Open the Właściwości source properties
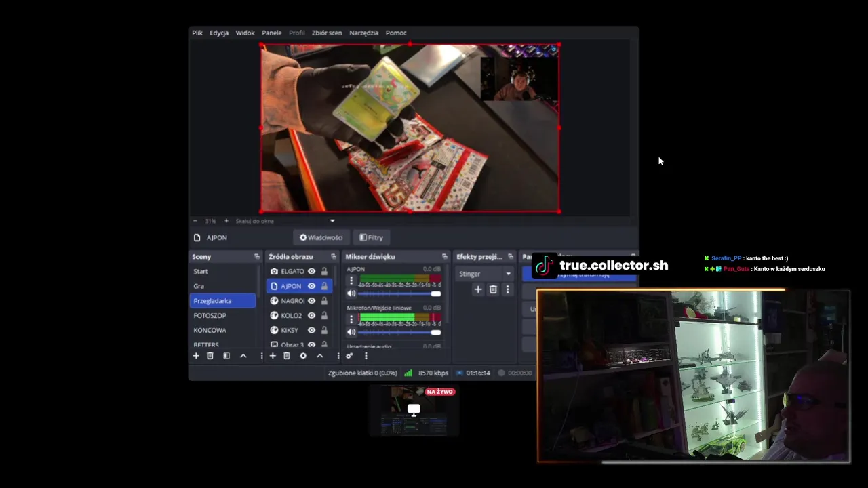 click(x=321, y=237)
